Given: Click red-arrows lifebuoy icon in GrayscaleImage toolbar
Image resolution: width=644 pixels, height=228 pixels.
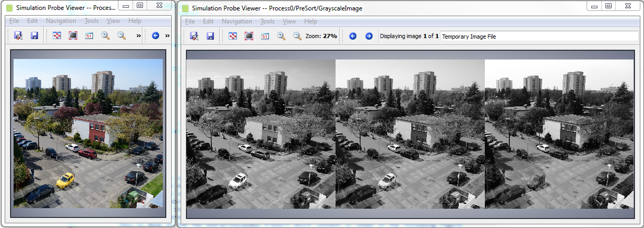Looking at the screenshot, I should click(x=233, y=36).
